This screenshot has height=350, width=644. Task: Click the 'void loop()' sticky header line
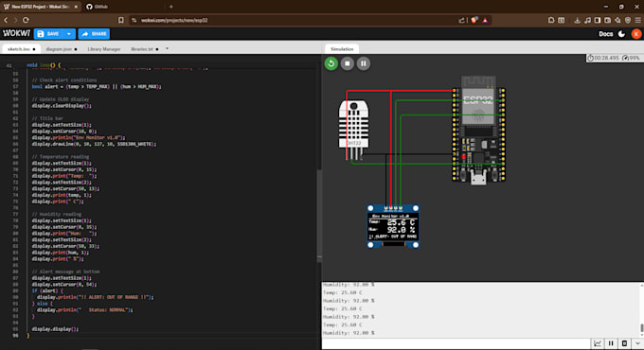[x=44, y=65]
